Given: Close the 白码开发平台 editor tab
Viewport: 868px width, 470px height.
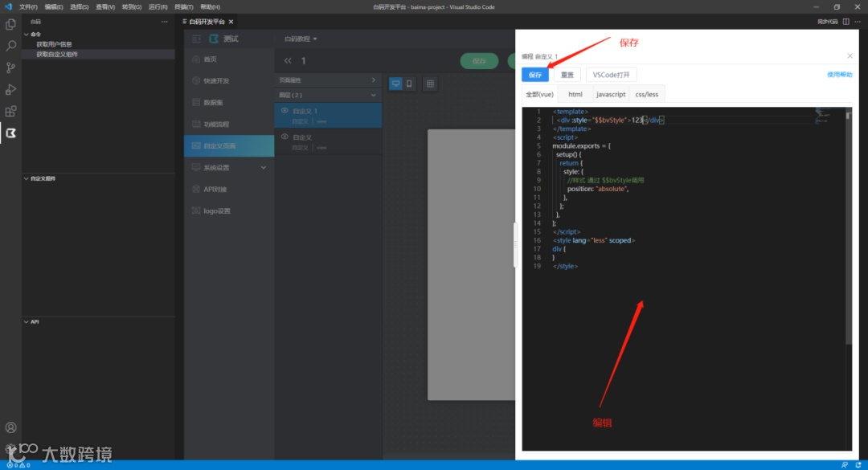Looking at the screenshot, I should (x=231, y=22).
